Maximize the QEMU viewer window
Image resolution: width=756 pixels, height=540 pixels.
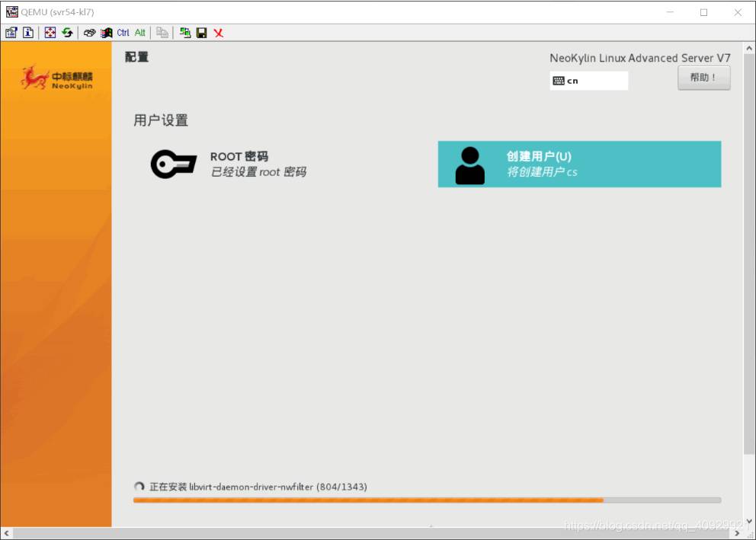pyautogui.click(x=704, y=12)
